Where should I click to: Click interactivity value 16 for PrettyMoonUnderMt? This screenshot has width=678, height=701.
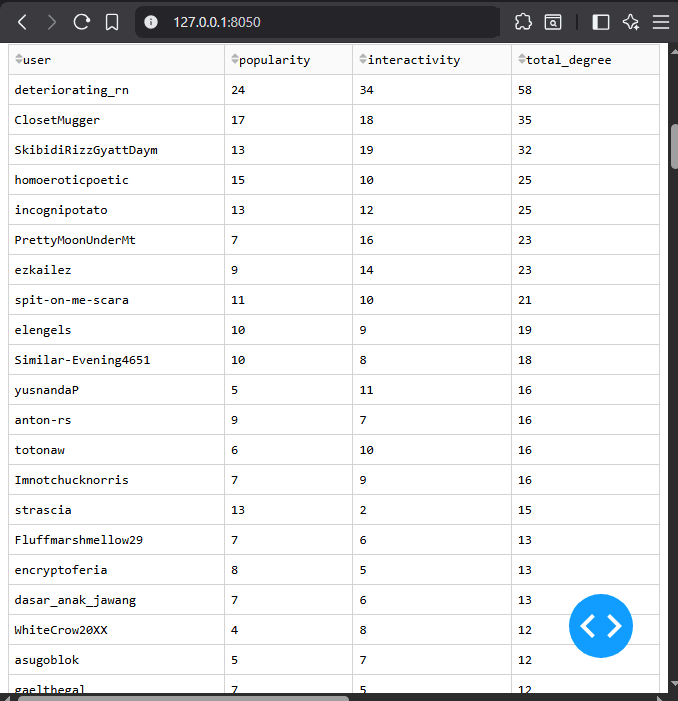click(432, 240)
